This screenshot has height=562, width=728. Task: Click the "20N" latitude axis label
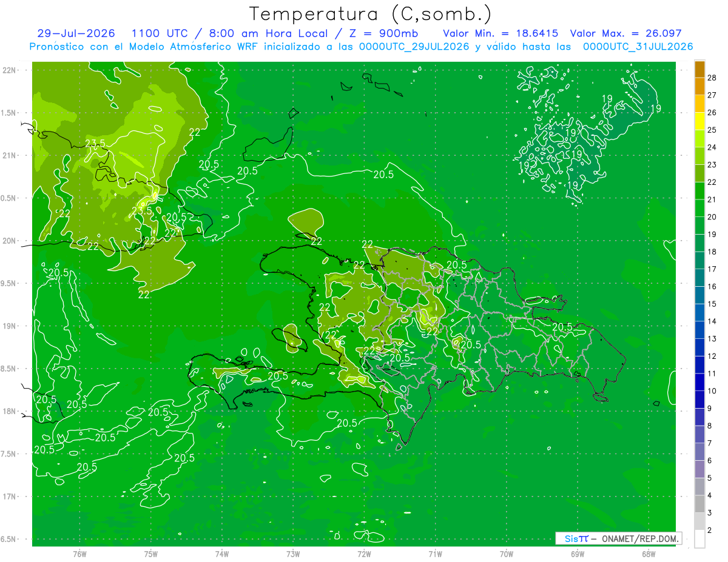(x=9, y=241)
